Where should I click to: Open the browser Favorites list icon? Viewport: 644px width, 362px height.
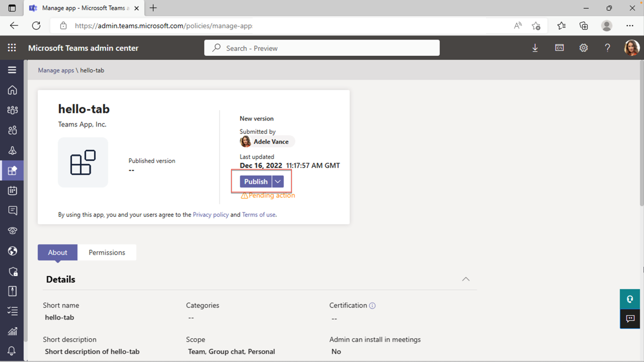point(561,26)
